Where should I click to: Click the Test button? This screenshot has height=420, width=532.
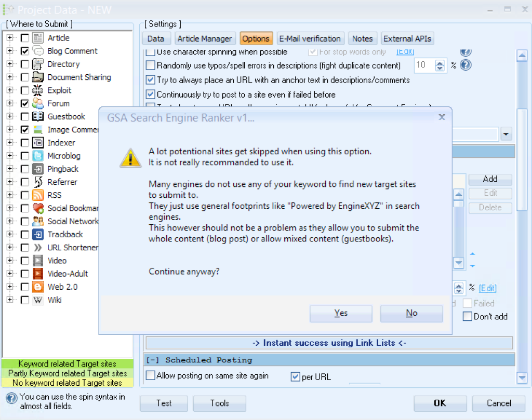[164, 403]
